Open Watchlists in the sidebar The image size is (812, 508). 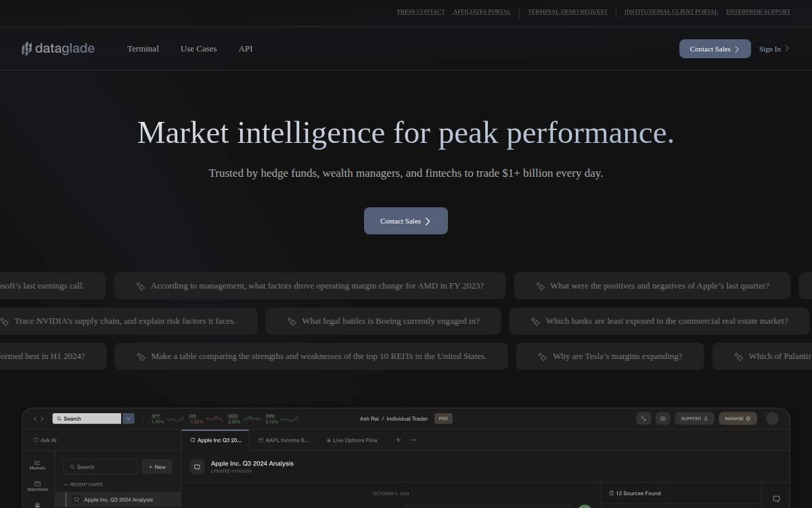(37, 486)
